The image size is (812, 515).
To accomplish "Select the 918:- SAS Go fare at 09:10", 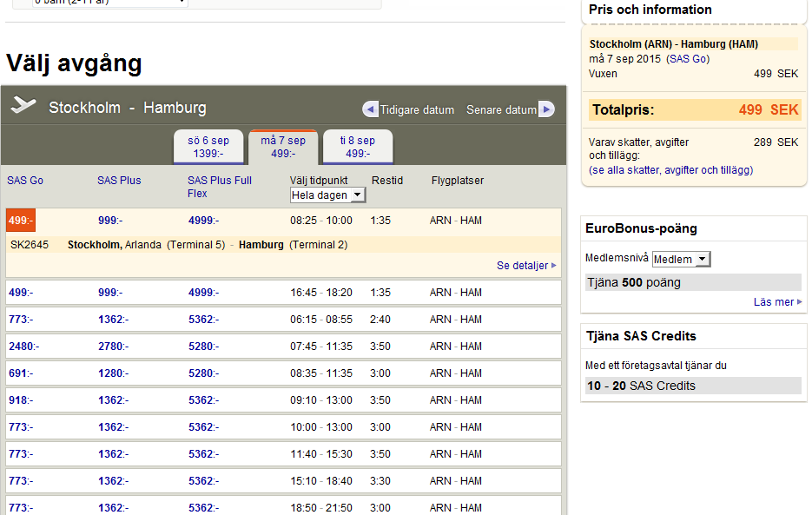I will pyautogui.click(x=21, y=400).
